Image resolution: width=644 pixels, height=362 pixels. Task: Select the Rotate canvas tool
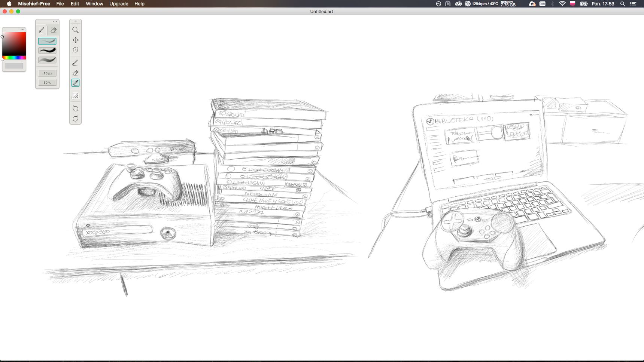coord(75,50)
